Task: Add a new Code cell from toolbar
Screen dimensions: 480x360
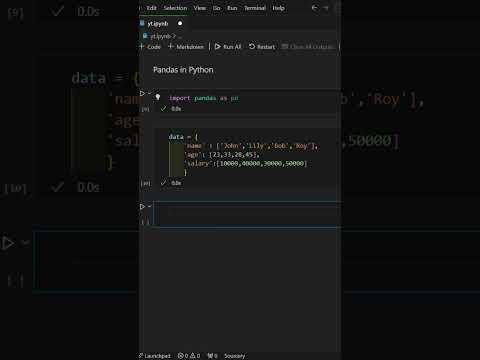Action: click(x=150, y=47)
